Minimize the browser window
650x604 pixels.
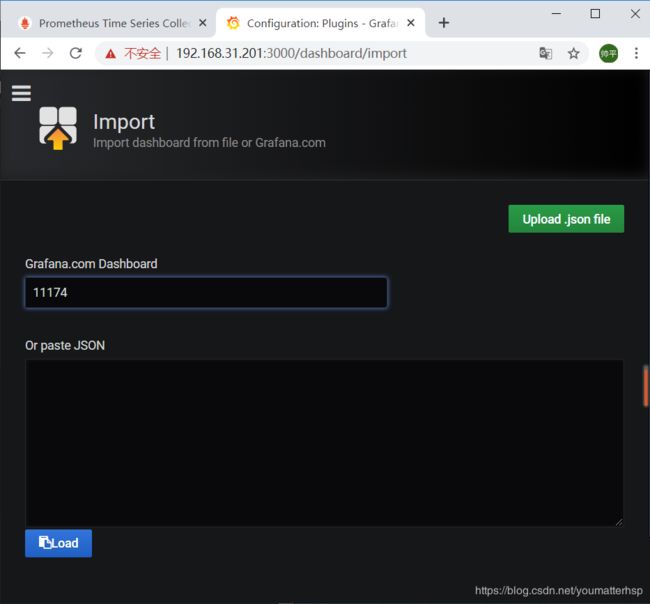point(556,14)
